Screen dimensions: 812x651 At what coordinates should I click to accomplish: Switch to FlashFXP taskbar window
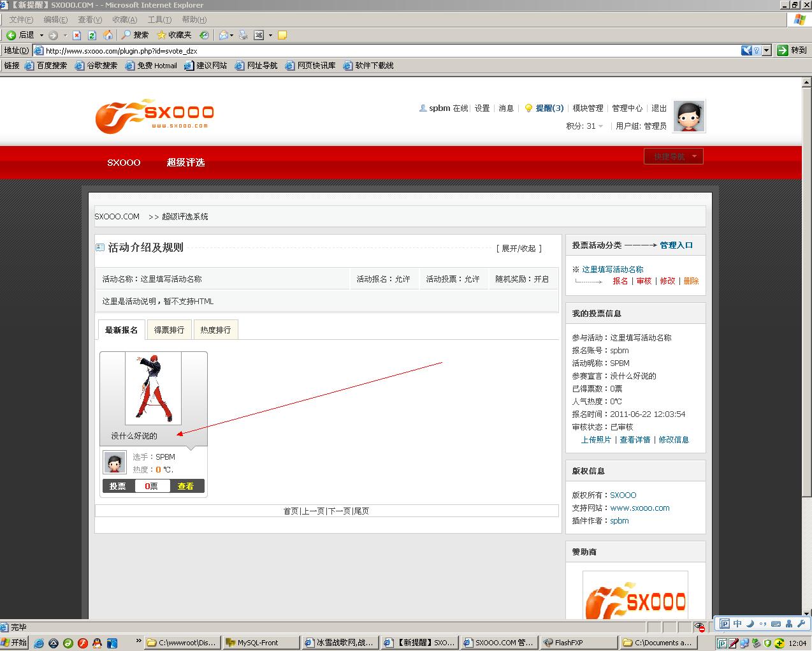click(x=579, y=643)
